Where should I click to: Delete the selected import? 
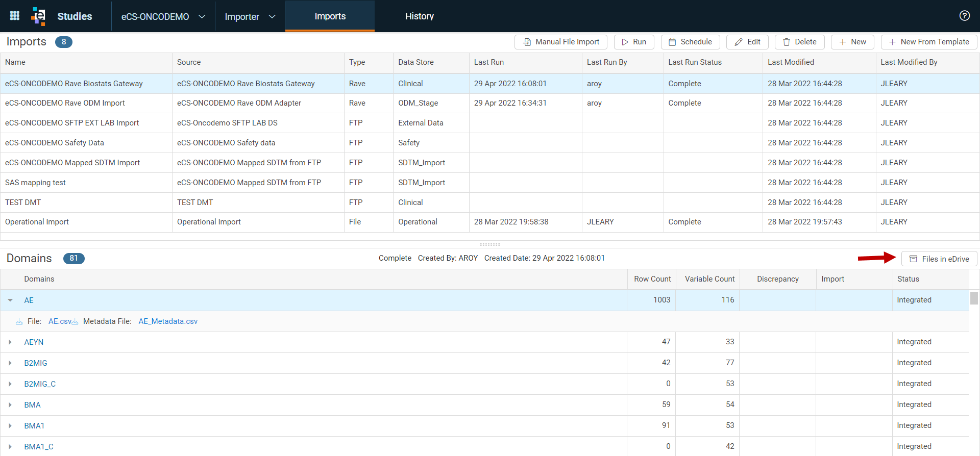[799, 42]
